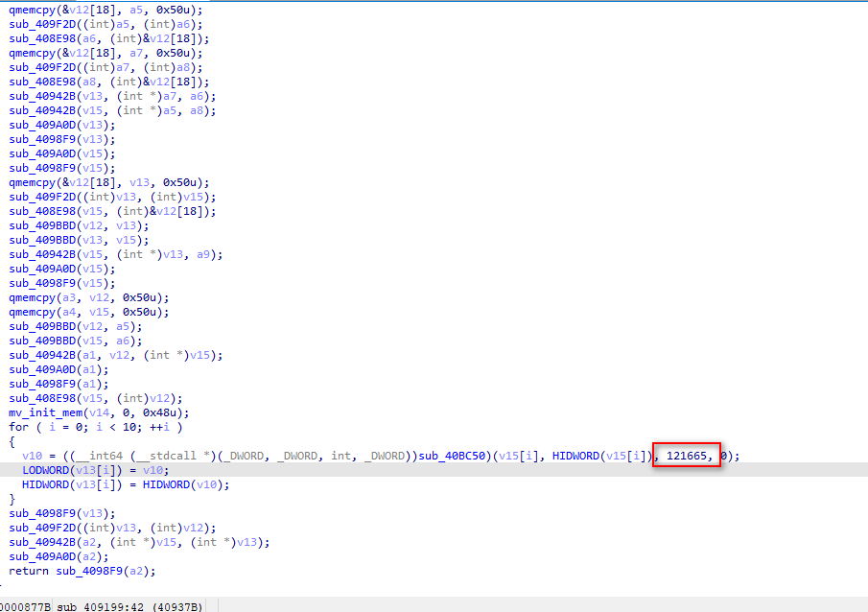Select 'mv_init_mem(v14, 0, 0x48u);' call

pyautogui.click(x=99, y=413)
